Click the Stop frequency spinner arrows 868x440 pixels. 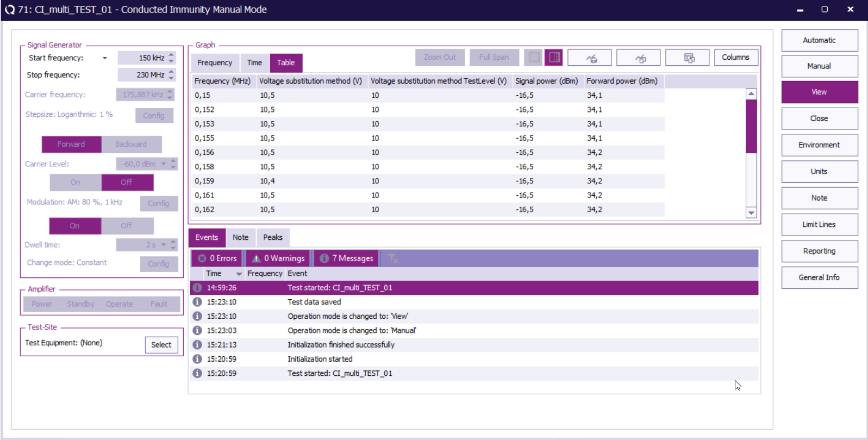point(171,75)
